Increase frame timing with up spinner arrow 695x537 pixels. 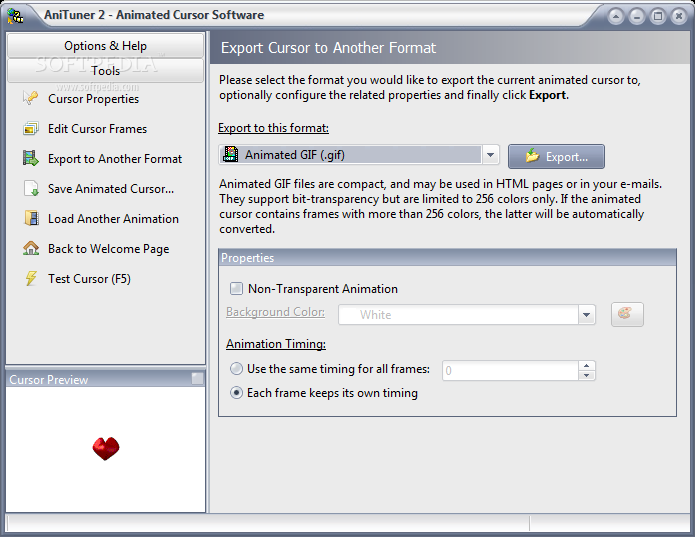pyautogui.click(x=587, y=366)
